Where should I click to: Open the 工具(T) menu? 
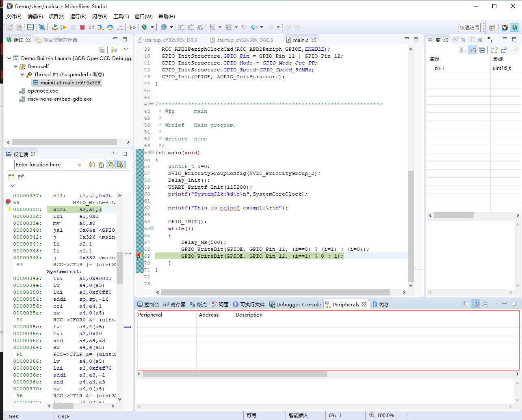pos(121,16)
